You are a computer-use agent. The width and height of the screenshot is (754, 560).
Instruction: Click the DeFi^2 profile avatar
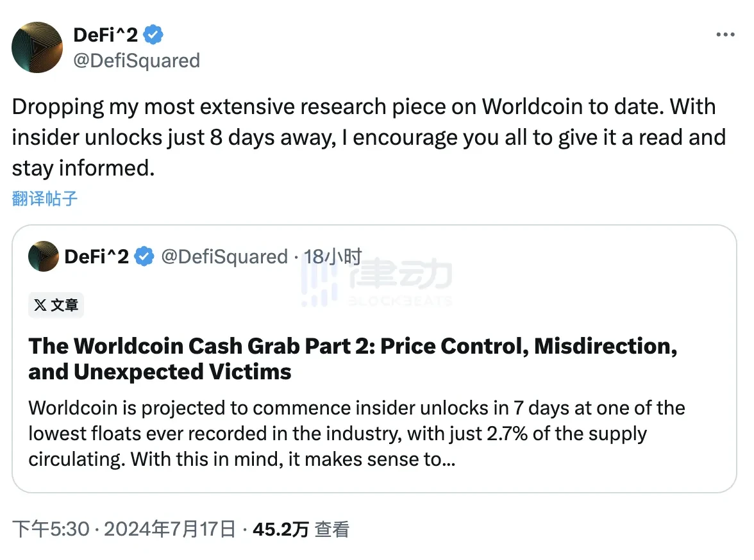pos(37,47)
